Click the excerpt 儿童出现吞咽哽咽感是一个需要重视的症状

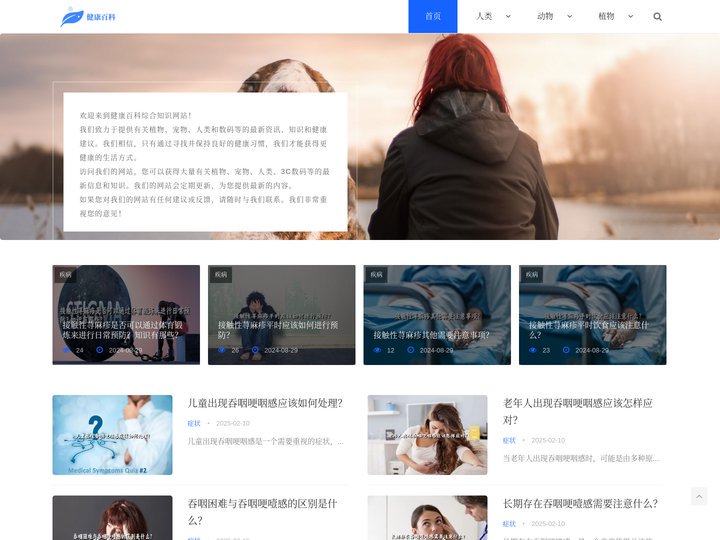pyautogui.click(x=265, y=442)
